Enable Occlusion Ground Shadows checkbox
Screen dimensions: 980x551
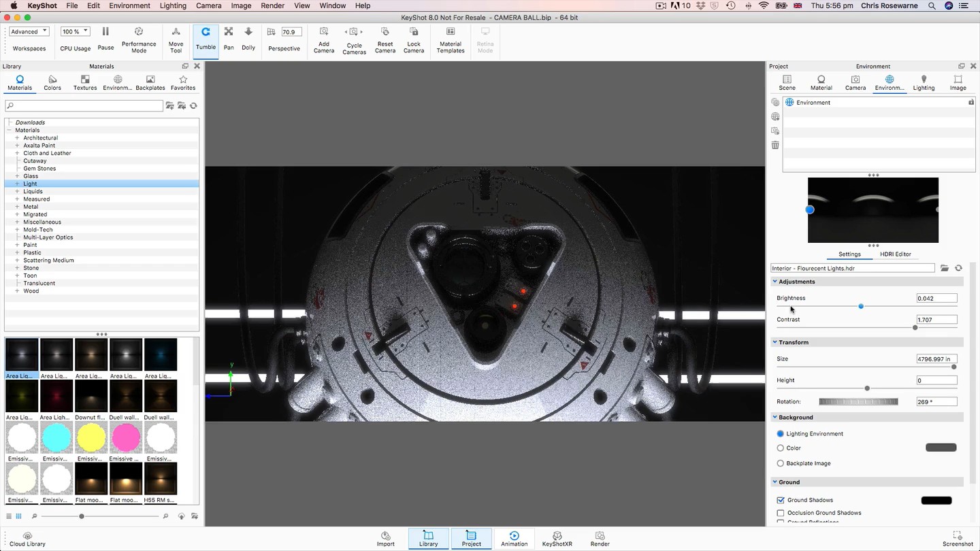[781, 513]
